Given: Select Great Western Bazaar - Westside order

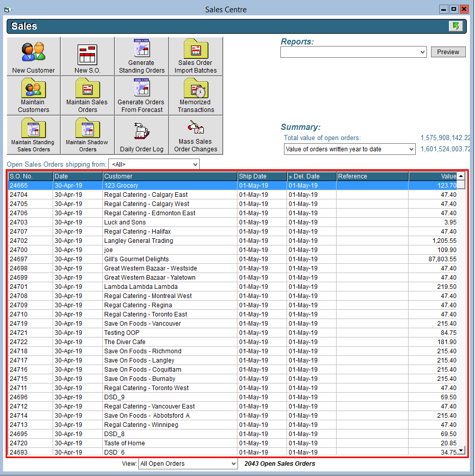Looking at the screenshot, I should tap(232, 268).
